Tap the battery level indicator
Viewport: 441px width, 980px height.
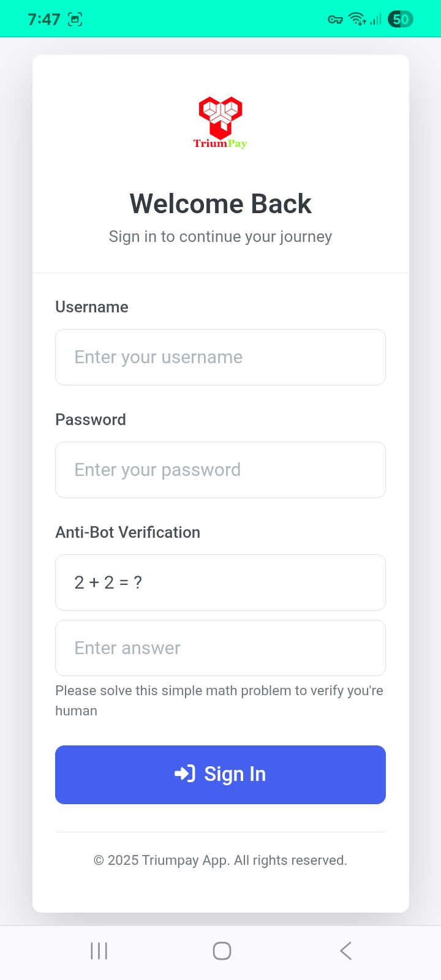tap(401, 20)
